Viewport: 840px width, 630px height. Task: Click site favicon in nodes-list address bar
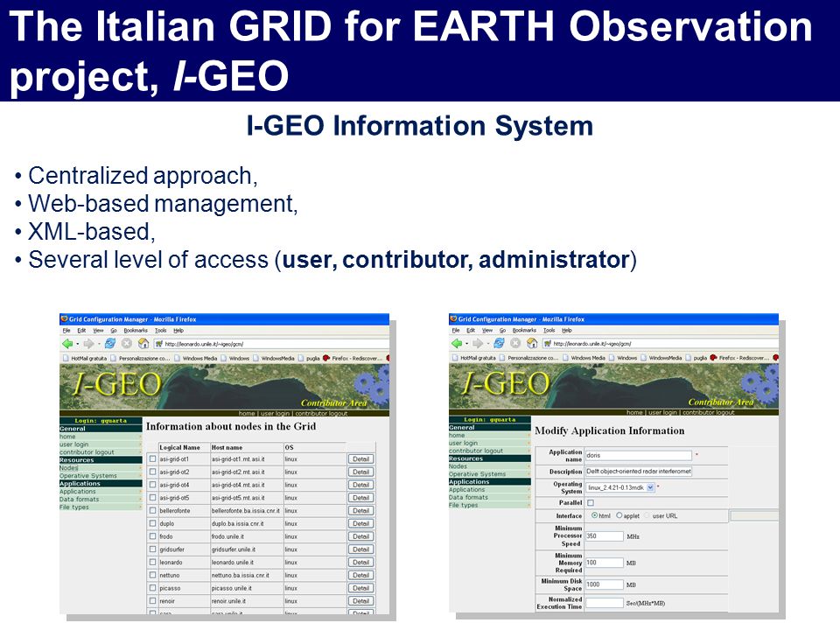pos(159,344)
